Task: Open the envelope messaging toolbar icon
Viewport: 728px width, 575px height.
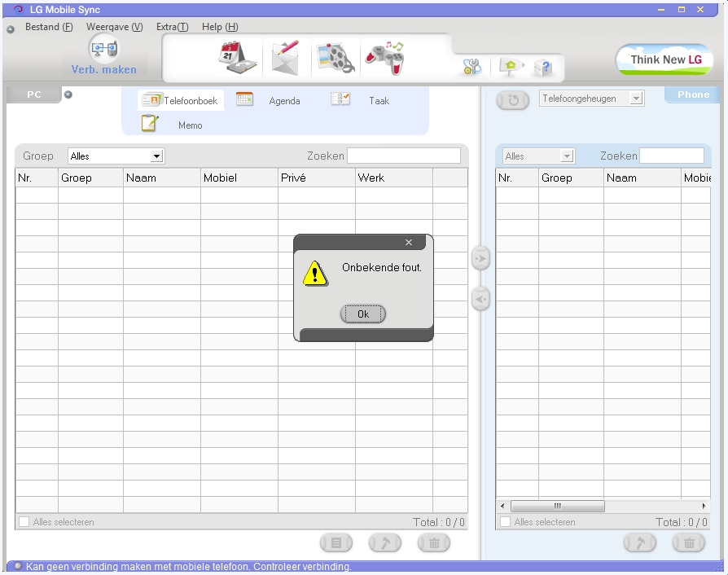Action: pyautogui.click(x=285, y=58)
